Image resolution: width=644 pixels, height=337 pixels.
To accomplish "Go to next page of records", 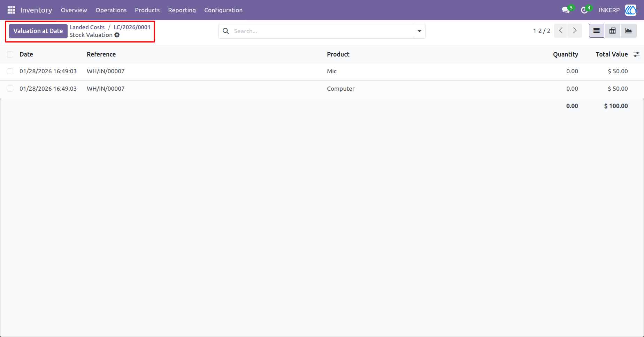I will tap(575, 31).
